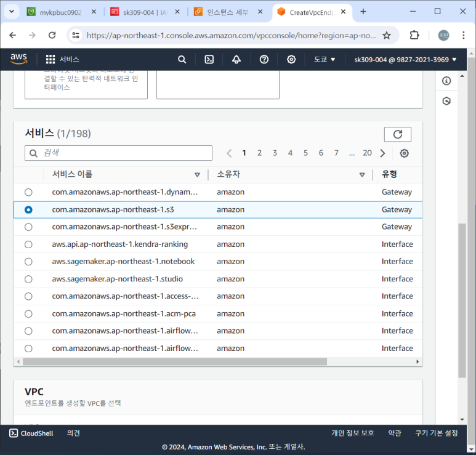Click table scroll right arrow

pos(418,362)
